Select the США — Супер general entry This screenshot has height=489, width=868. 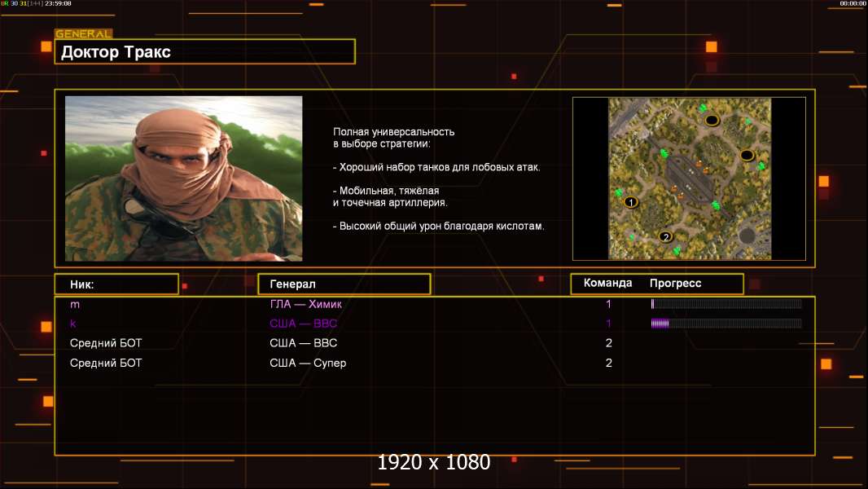[308, 363]
